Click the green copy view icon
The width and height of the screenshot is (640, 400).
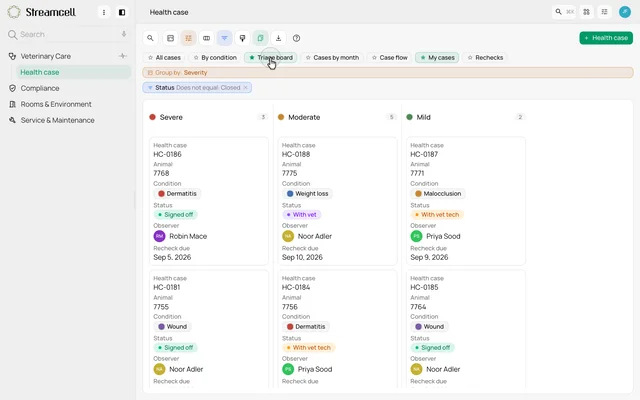(x=260, y=38)
